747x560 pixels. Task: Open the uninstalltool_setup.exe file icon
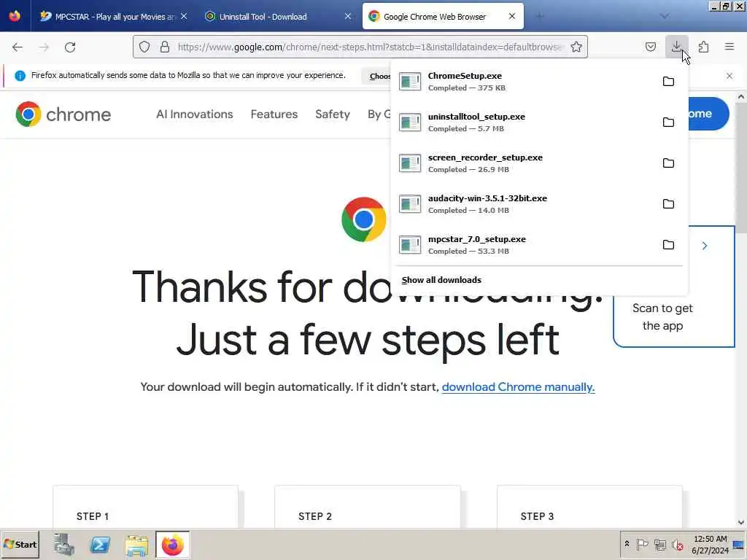(x=410, y=122)
